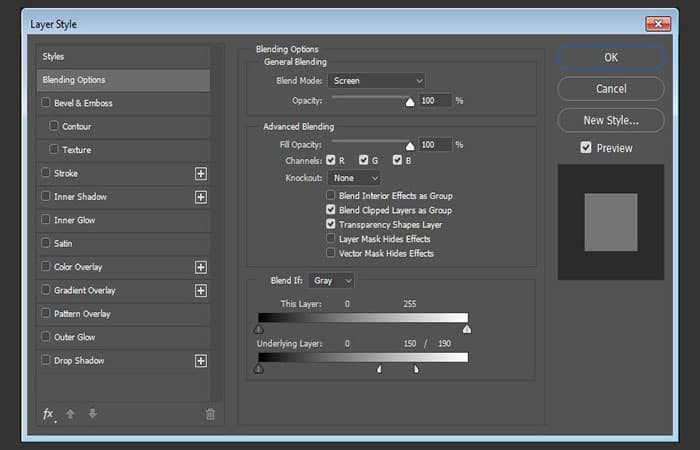Click the Fill Opacity slider handle
This screenshot has height=450, width=700.
[410, 146]
